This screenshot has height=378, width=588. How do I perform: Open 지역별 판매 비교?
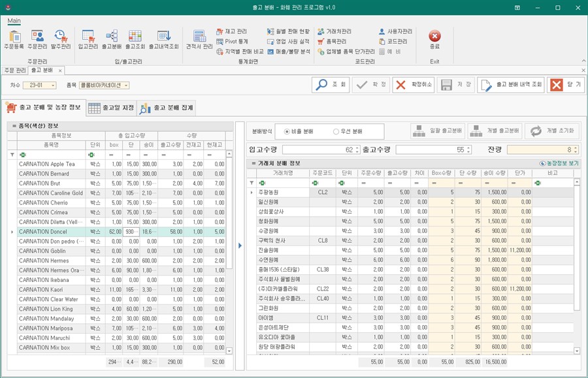point(240,52)
